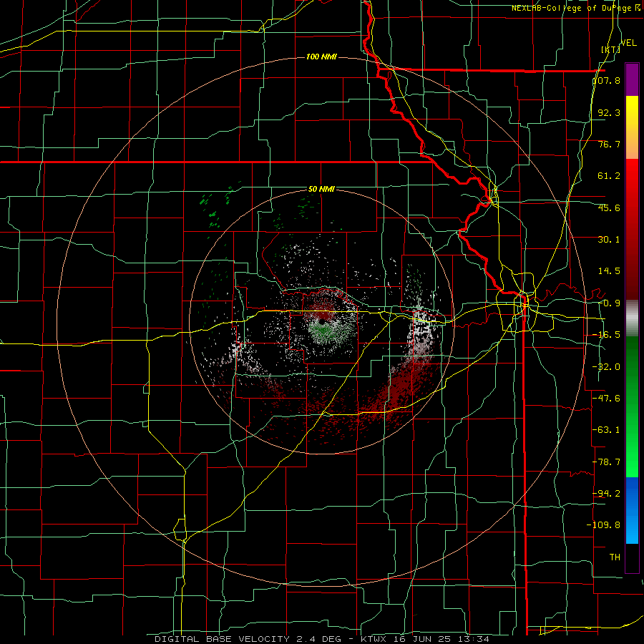Click the -109.8 legend value

pyautogui.click(x=604, y=525)
